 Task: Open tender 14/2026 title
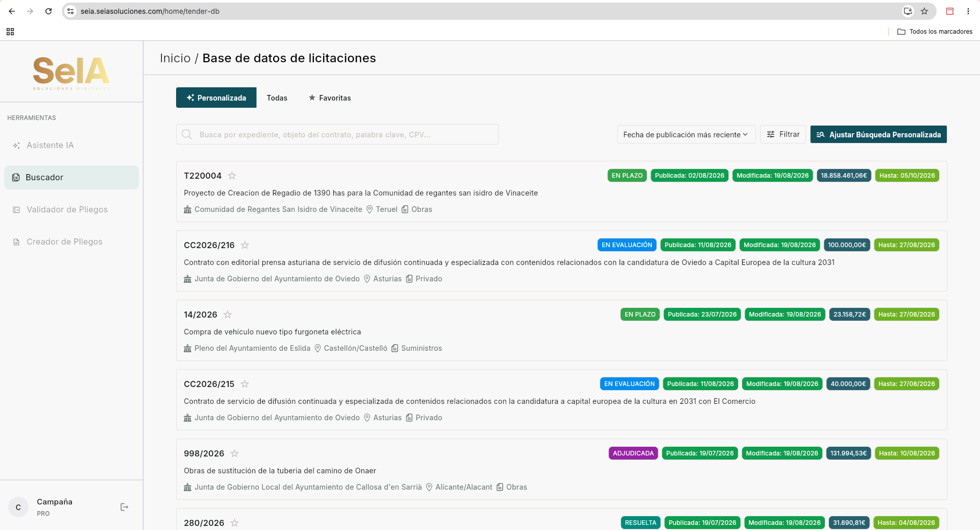[201, 315]
